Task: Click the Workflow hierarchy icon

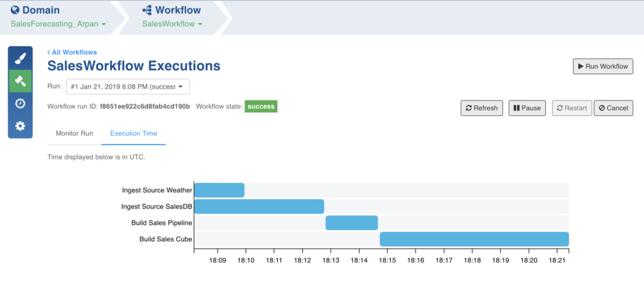Action: tap(147, 10)
